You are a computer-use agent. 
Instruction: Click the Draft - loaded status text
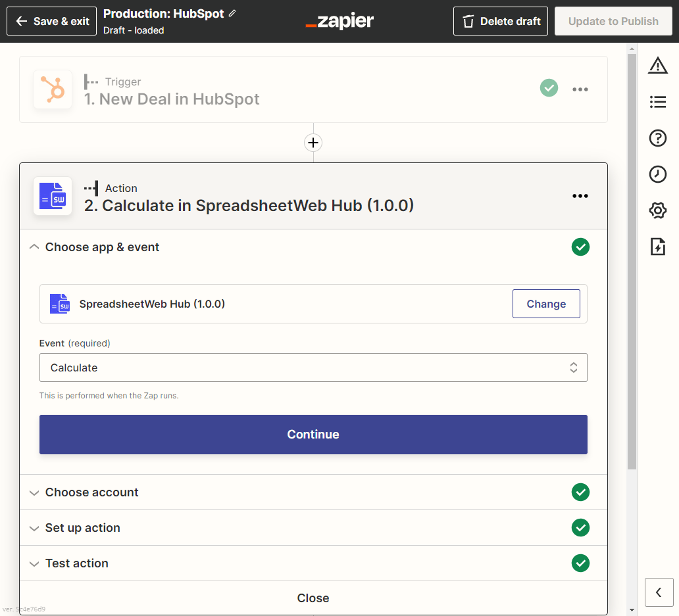(x=134, y=30)
